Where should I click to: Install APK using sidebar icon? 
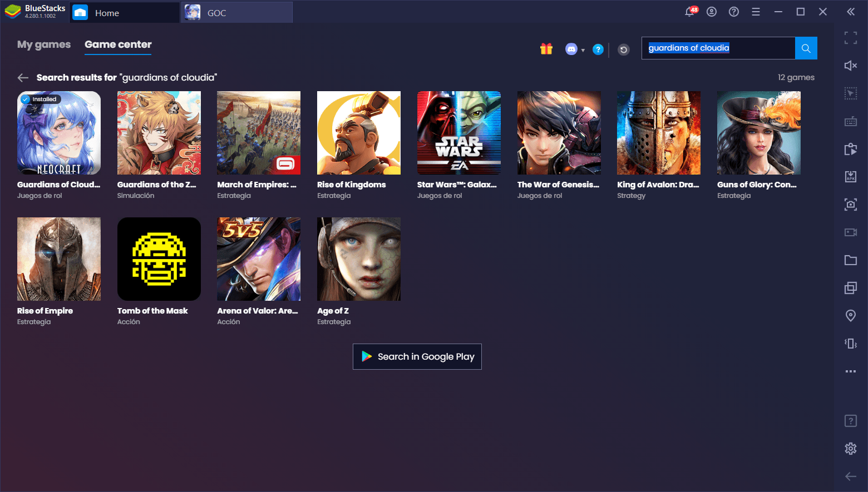tap(851, 177)
